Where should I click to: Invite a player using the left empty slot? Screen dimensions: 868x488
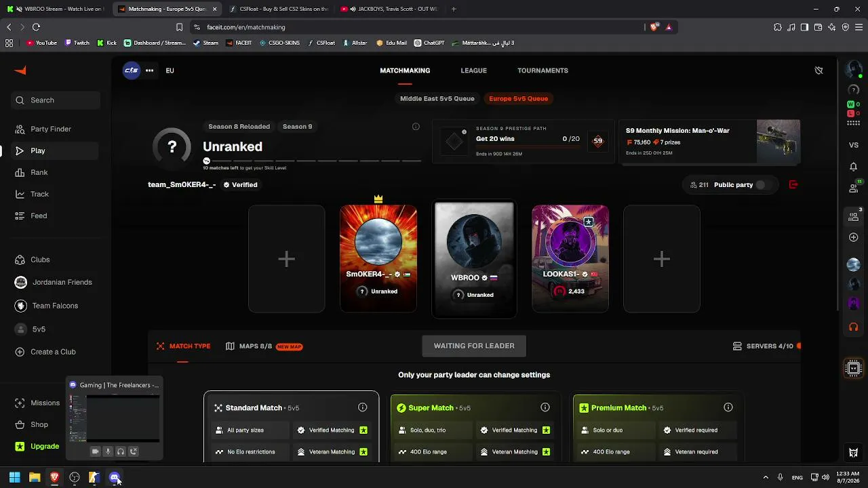coord(287,259)
